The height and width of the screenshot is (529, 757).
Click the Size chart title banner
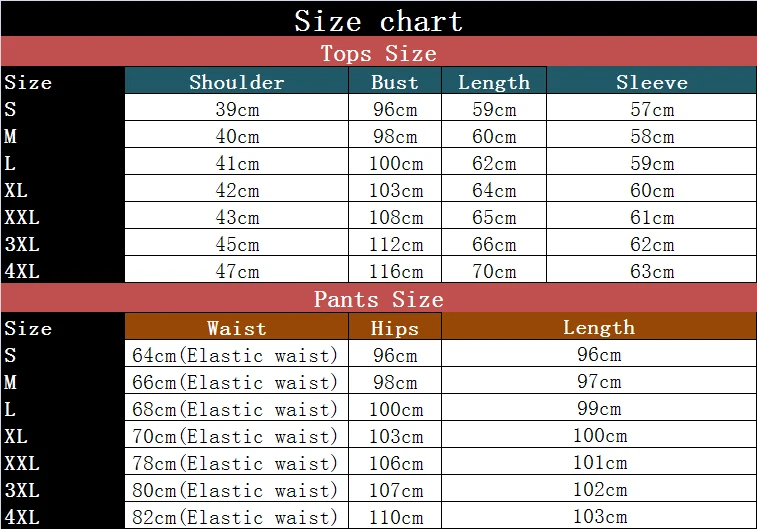pyautogui.click(x=378, y=20)
